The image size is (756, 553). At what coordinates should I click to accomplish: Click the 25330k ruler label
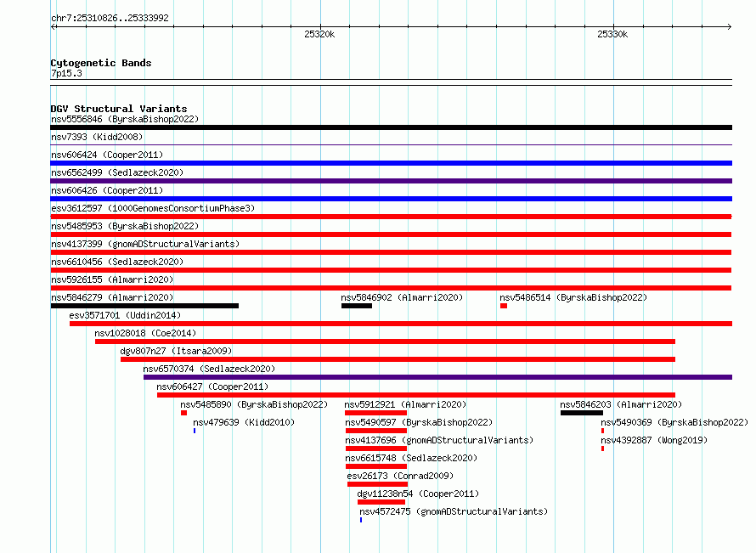pos(612,34)
